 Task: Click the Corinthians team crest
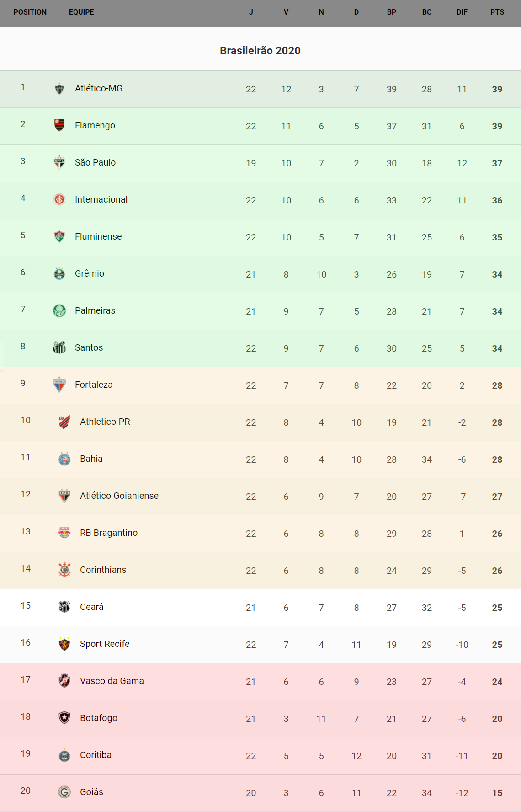click(x=64, y=570)
